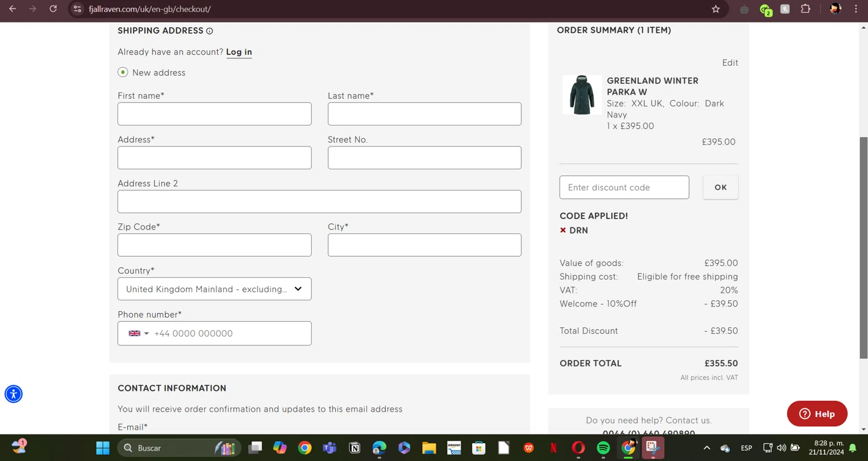Screen dimensions: 868x461
Task: Open Task View on the taskbar
Action: [x=255, y=448]
